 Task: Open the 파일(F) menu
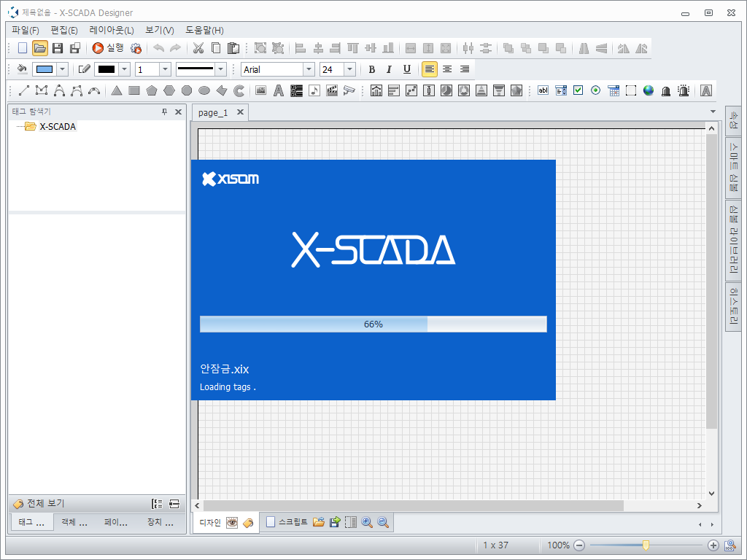[x=26, y=30]
